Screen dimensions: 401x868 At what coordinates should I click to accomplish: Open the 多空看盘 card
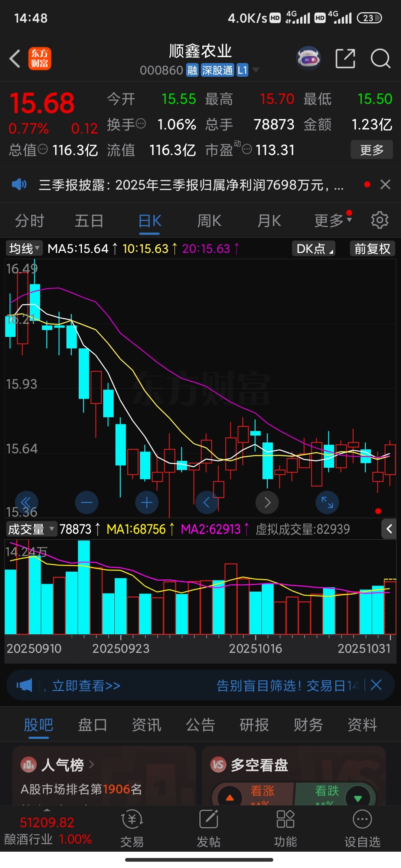coord(294,775)
